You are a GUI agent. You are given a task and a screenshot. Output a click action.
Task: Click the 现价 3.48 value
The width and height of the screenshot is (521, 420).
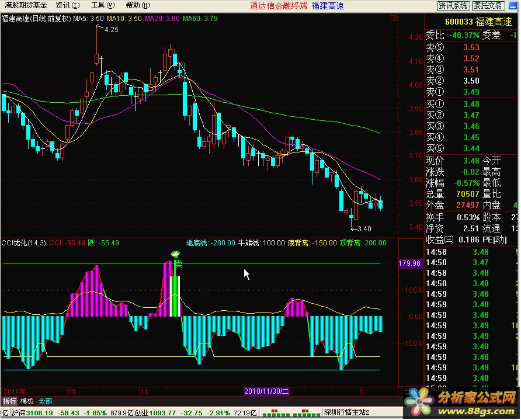tap(471, 161)
